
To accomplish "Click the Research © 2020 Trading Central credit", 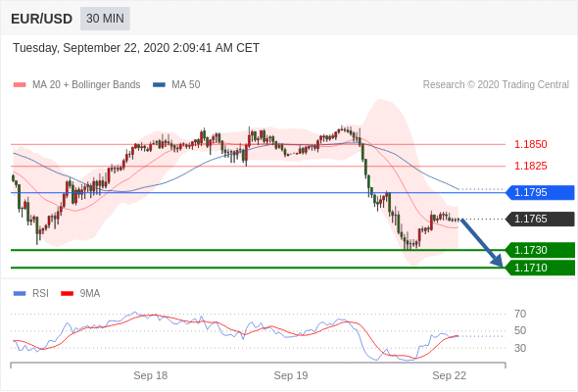I will (496, 85).
